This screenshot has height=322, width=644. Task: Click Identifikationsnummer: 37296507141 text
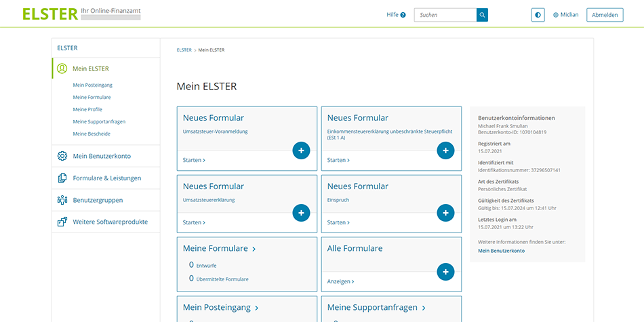(x=519, y=169)
